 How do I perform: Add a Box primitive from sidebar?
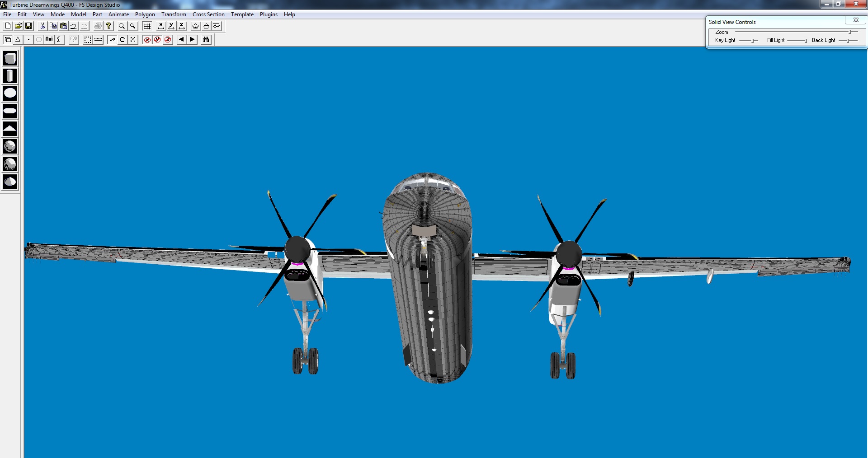pyautogui.click(x=10, y=58)
